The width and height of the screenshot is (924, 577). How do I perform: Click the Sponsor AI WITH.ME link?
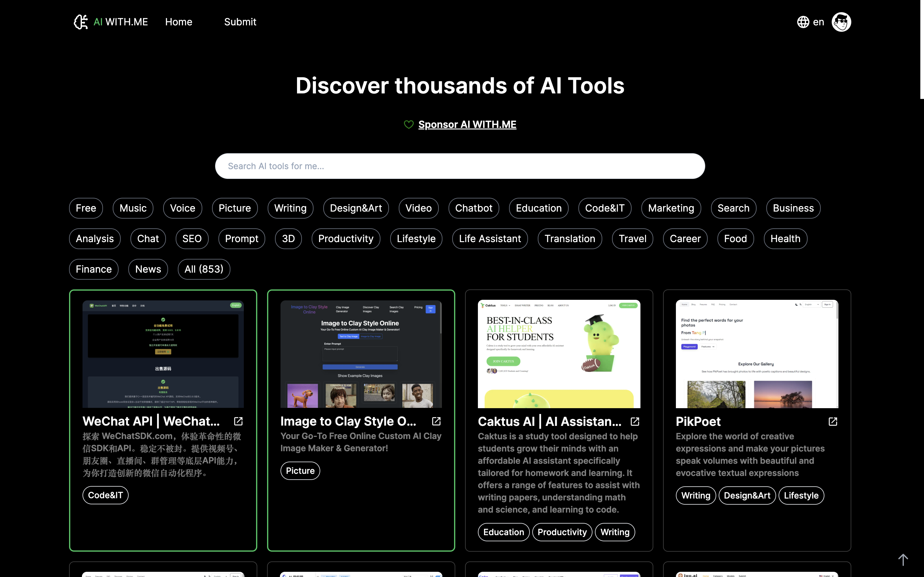pos(467,124)
